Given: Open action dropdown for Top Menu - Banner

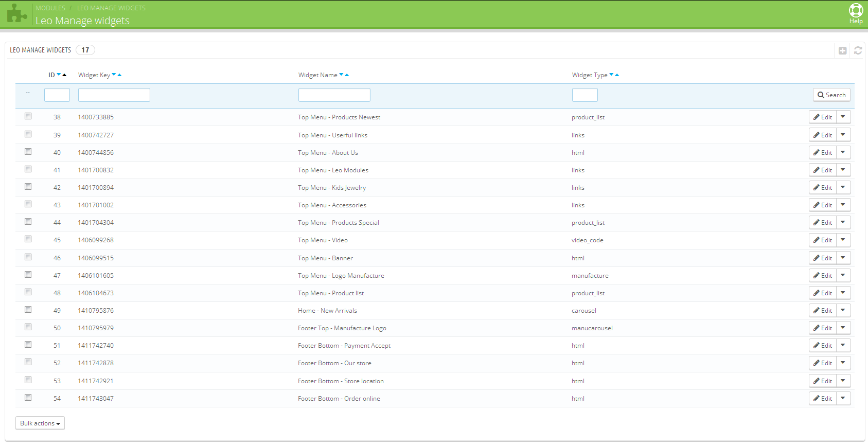Looking at the screenshot, I should click(x=843, y=258).
